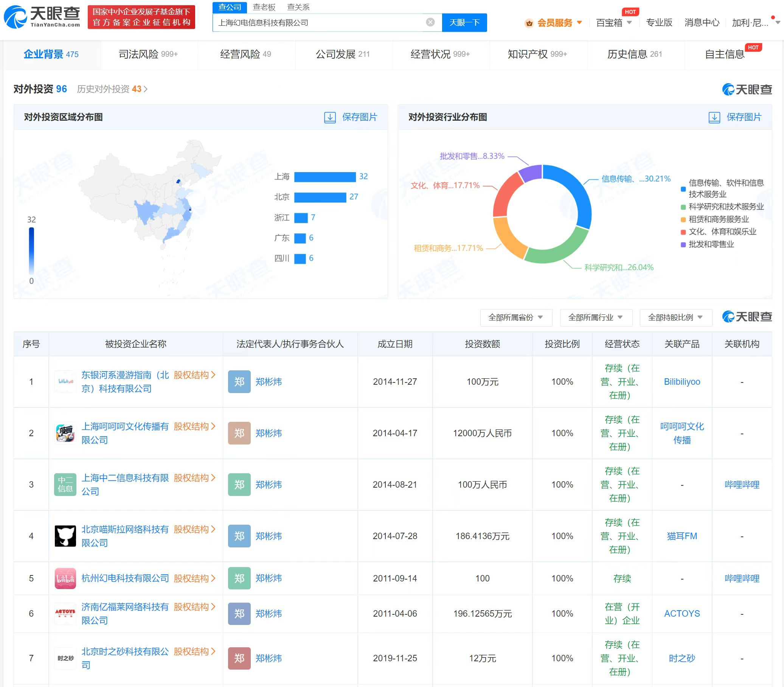
Task: Click the 天眼一下 search button
Action: (x=464, y=23)
